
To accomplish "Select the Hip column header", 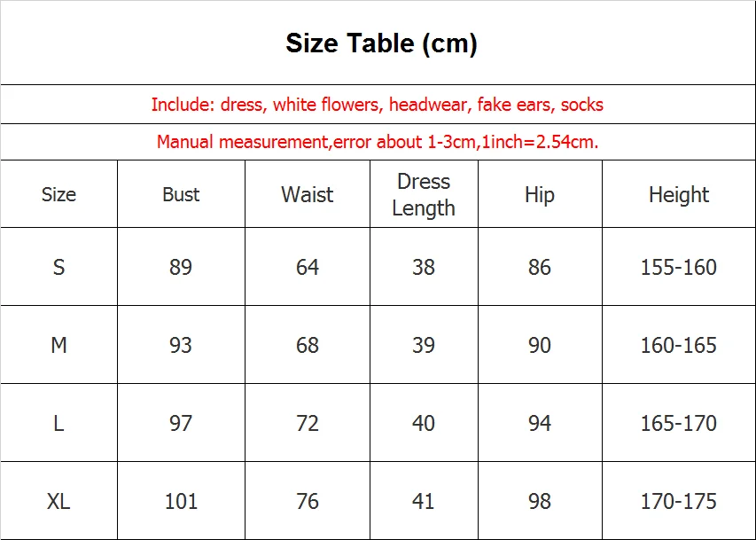I will point(540,195).
